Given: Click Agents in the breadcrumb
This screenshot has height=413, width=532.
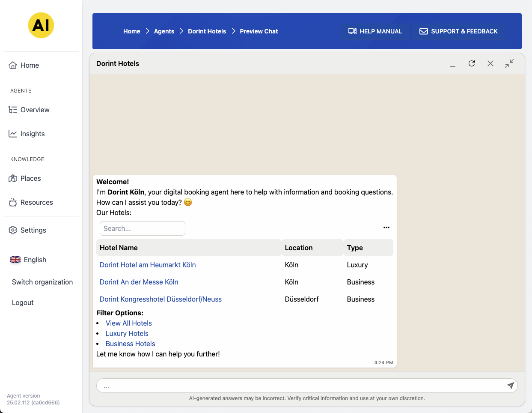Looking at the screenshot, I should pyautogui.click(x=164, y=31).
